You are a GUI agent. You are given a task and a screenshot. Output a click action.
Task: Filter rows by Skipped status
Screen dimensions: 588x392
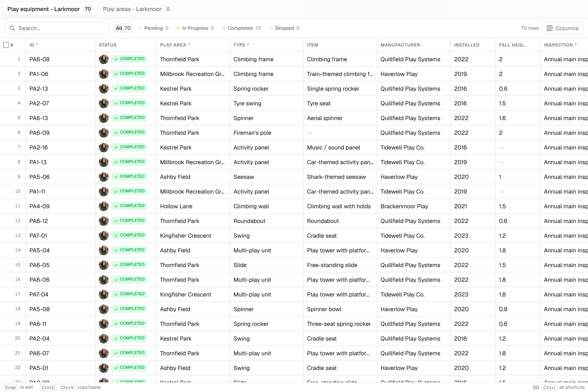284,28
